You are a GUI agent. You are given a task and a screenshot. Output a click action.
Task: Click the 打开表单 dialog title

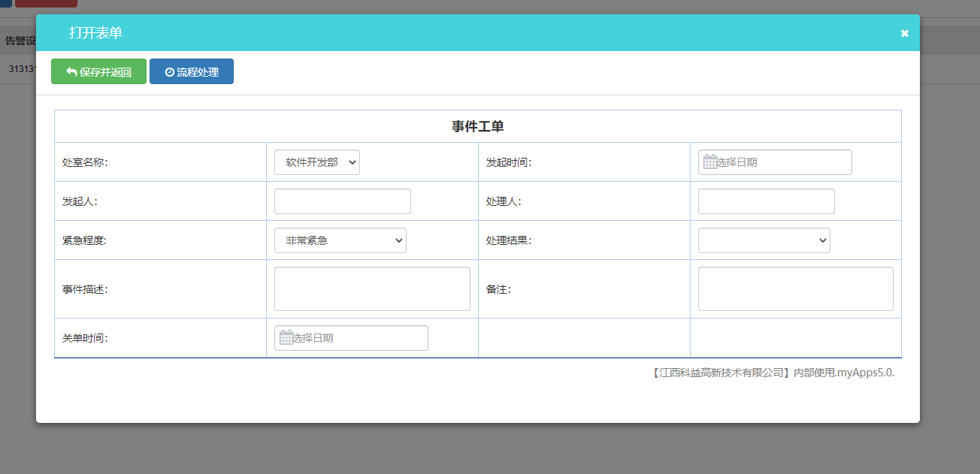(x=95, y=33)
